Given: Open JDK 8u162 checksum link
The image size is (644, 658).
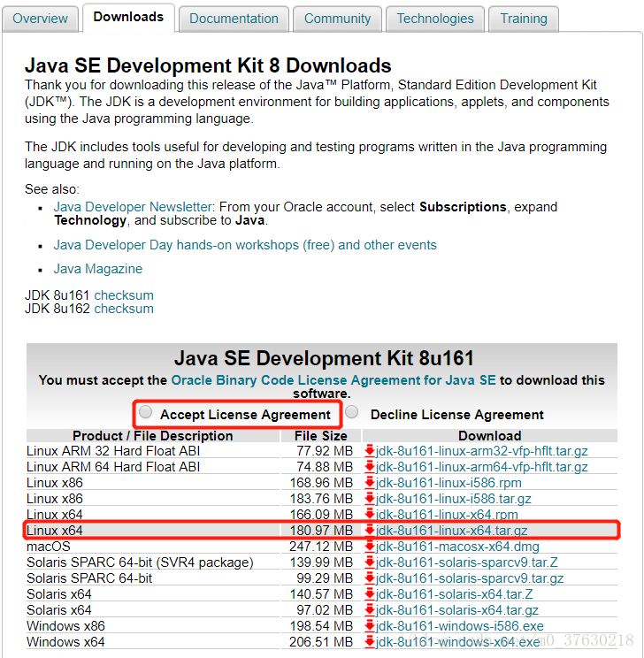Looking at the screenshot, I should click(x=124, y=309).
